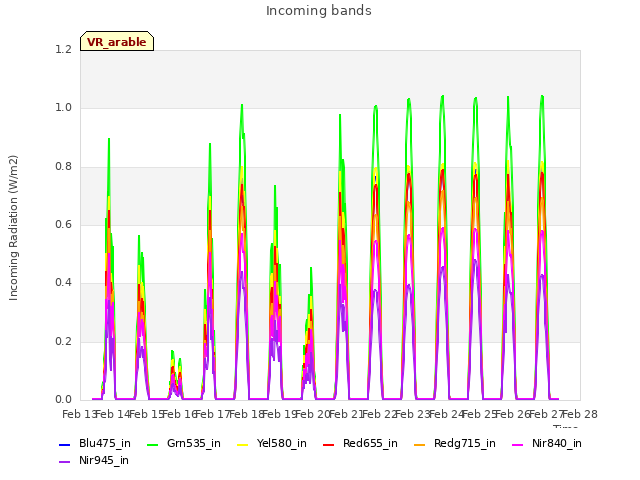Click the magenta Nir840_in legend swatch
The width and height of the screenshot is (640, 480).
coord(518,444)
